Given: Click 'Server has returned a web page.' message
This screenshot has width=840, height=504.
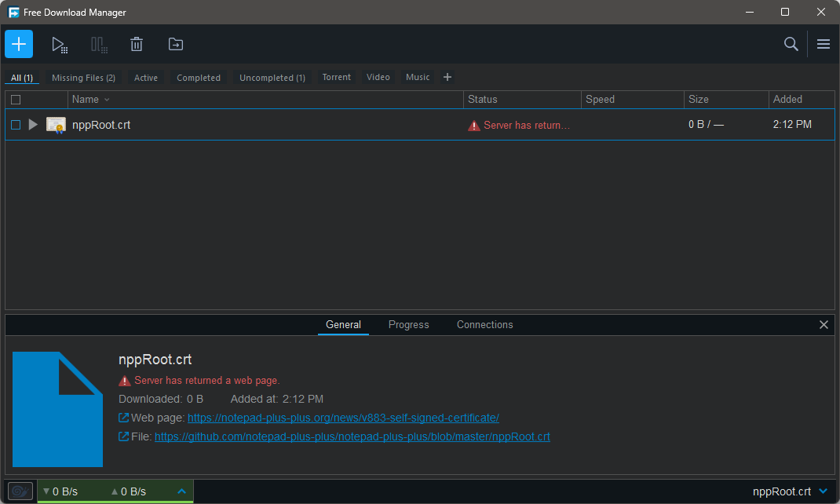Looking at the screenshot, I should tap(206, 380).
